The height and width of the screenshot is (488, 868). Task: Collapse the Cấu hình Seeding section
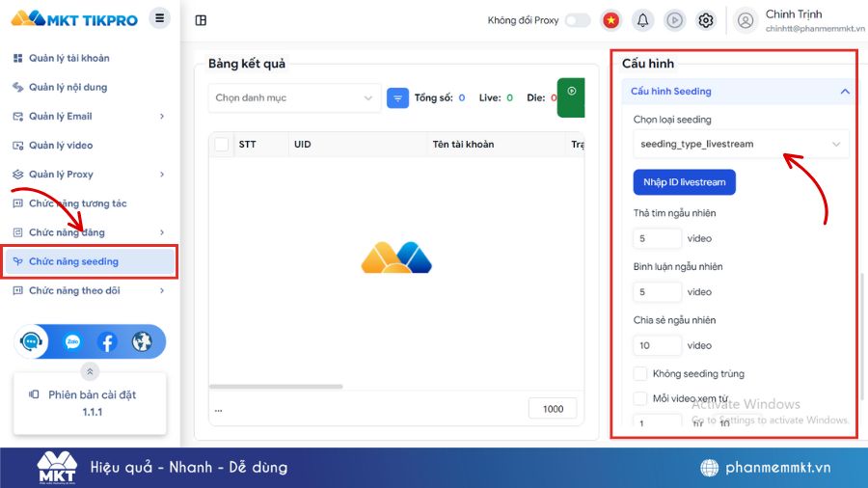coord(844,92)
